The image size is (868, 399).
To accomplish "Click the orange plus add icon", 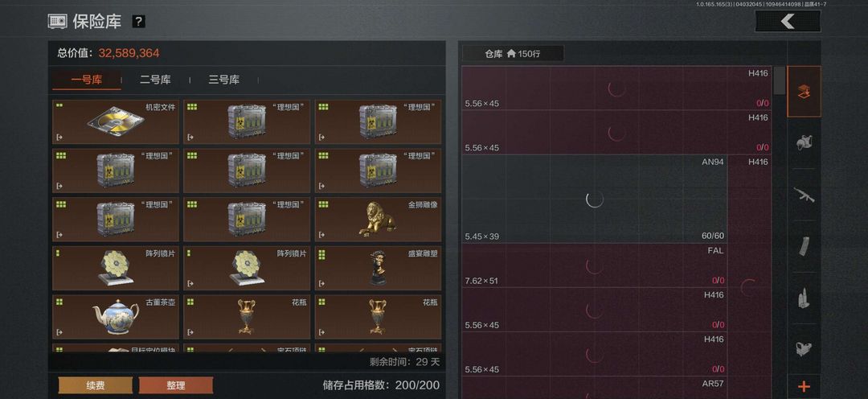I will tap(804, 387).
